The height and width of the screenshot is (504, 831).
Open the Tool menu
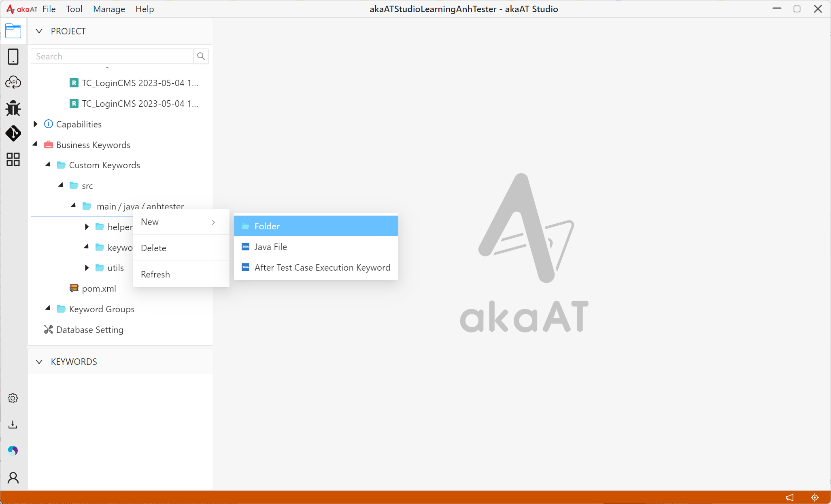pos(74,9)
